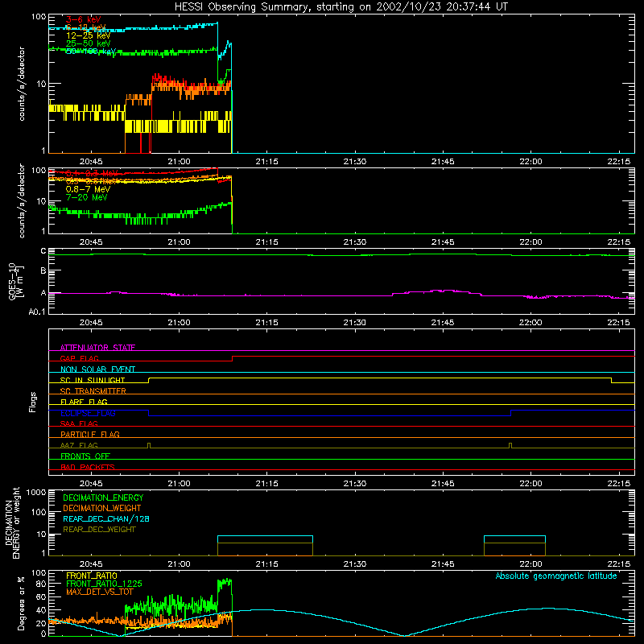Select the yellow 12-25 keV legend label

(89, 35)
